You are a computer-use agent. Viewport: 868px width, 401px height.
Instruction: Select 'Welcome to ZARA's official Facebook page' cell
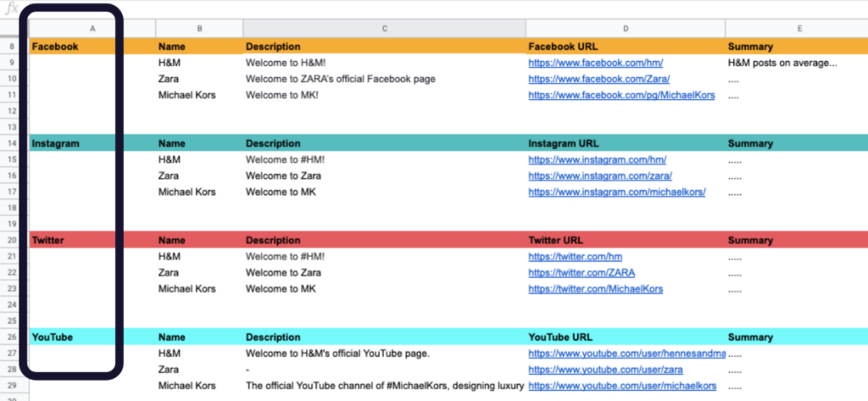coord(384,79)
